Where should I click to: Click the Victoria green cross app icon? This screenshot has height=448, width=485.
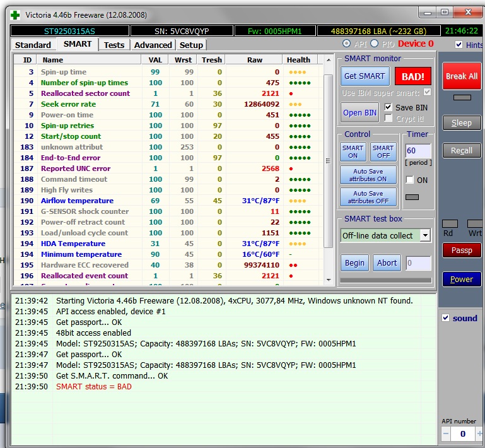tap(15, 15)
